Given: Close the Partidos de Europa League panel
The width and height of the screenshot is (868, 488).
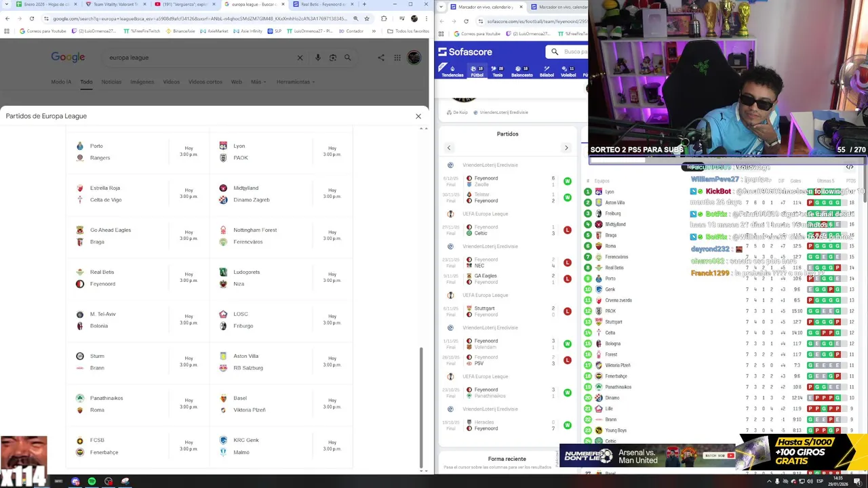Looking at the screenshot, I should pos(418,117).
